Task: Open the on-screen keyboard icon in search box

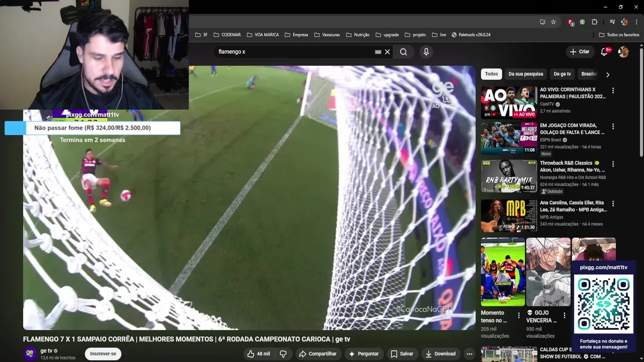Action: (x=378, y=52)
